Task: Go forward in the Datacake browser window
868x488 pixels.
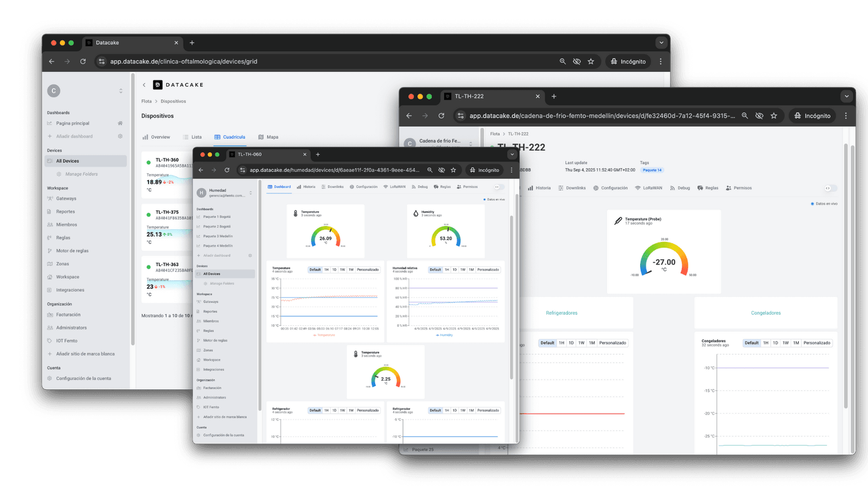Action: (x=67, y=62)
